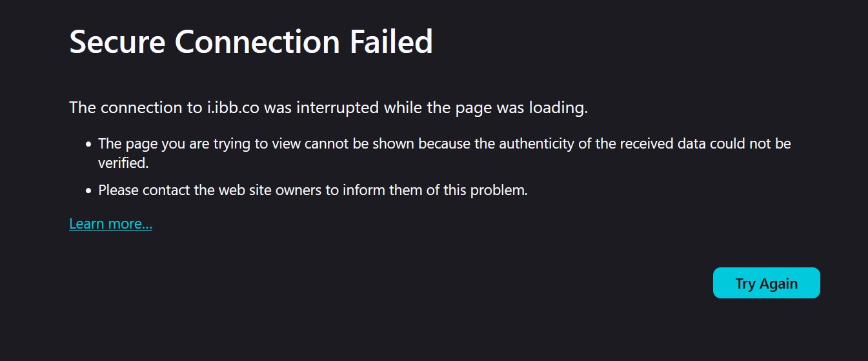Click the word "Please" in second bullet

pos(118,191)
